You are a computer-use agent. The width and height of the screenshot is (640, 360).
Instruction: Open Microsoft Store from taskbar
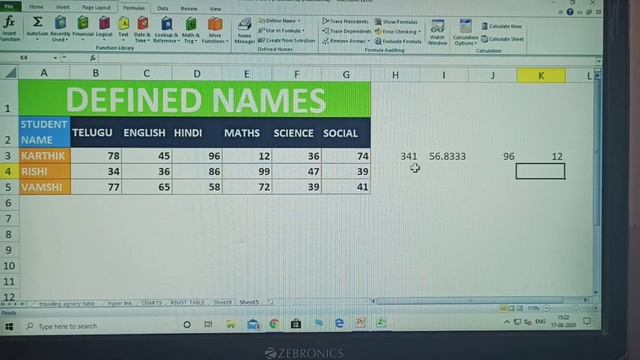pyautogui.click(x=296, y=324)
